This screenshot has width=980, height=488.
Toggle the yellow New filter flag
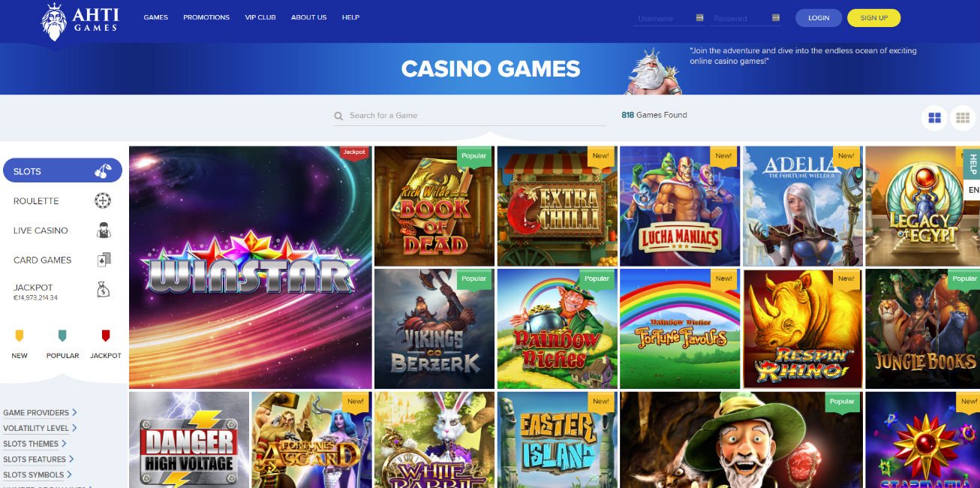click(20, 336)
